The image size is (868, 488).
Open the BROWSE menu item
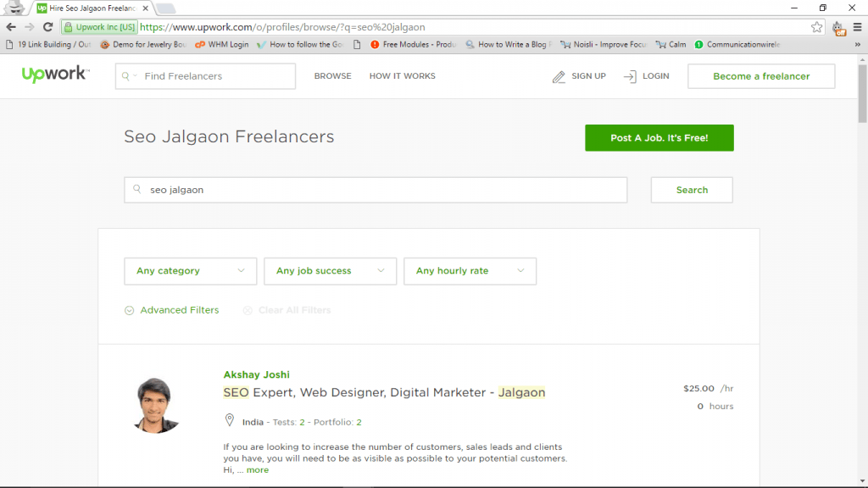tap(332, 75)
